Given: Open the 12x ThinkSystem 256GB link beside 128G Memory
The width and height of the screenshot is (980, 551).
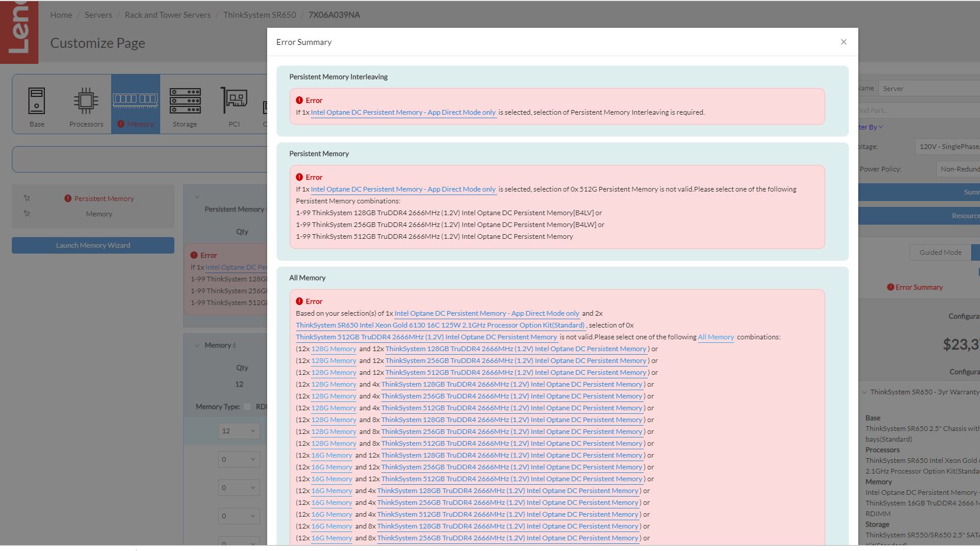Looking at the screenshot, I should tap(516, 361).
